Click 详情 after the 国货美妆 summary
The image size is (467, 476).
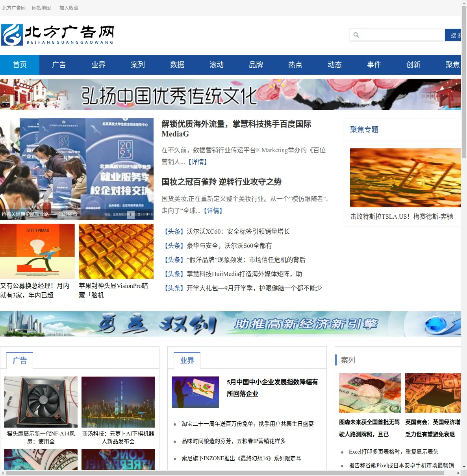click(213, 210)
